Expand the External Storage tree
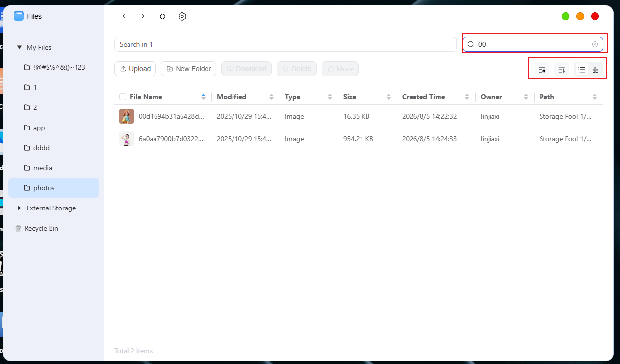The height and width of the screenshot is (364, 620). click(x=19, y=208)
